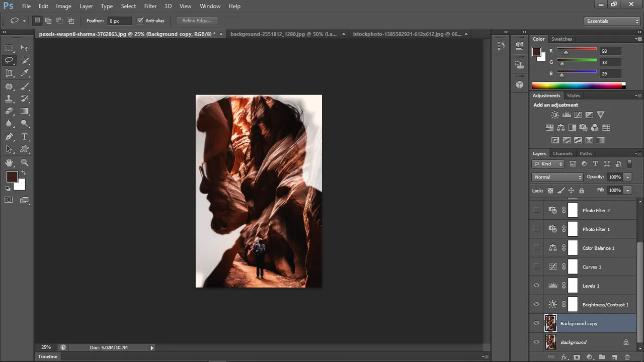Select the Move tool
This screenshot has height=362, width=644.
25,48
